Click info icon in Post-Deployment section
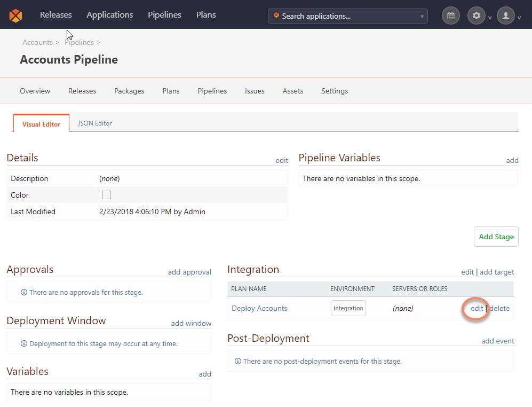532x407 pixels. (238, 361)
